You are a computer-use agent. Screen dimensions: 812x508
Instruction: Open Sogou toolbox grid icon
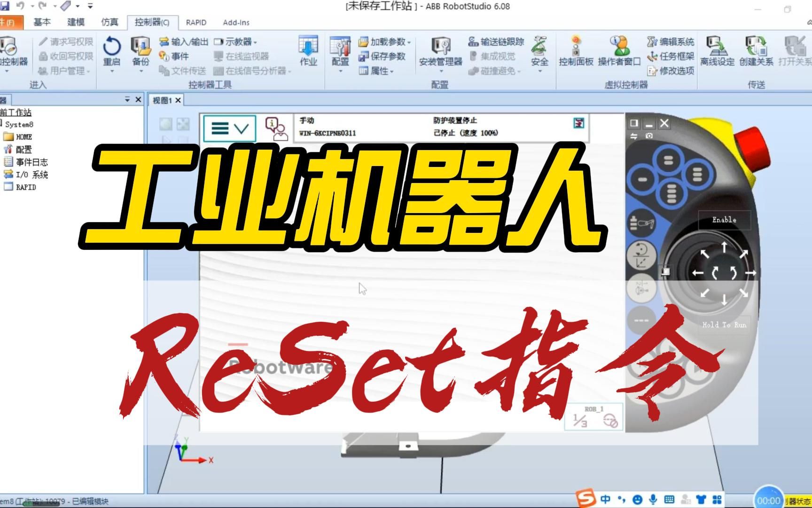[x=717, y=500]
